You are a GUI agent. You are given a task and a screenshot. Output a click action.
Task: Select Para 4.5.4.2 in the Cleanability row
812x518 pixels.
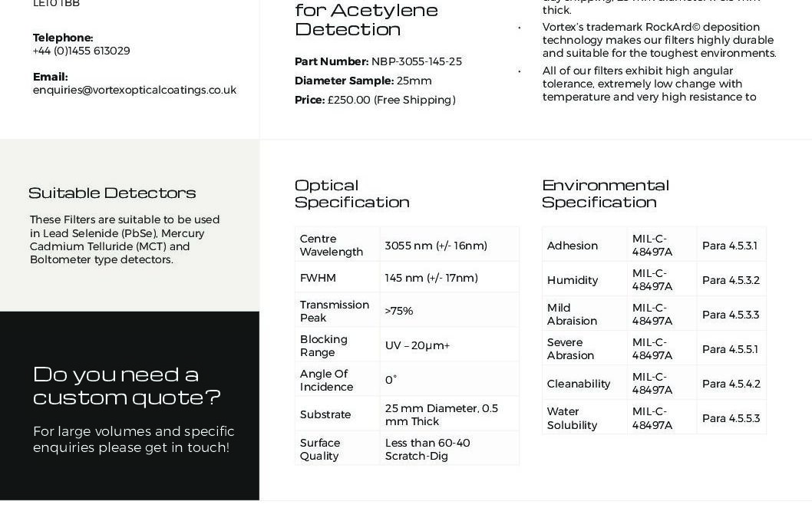731,384
